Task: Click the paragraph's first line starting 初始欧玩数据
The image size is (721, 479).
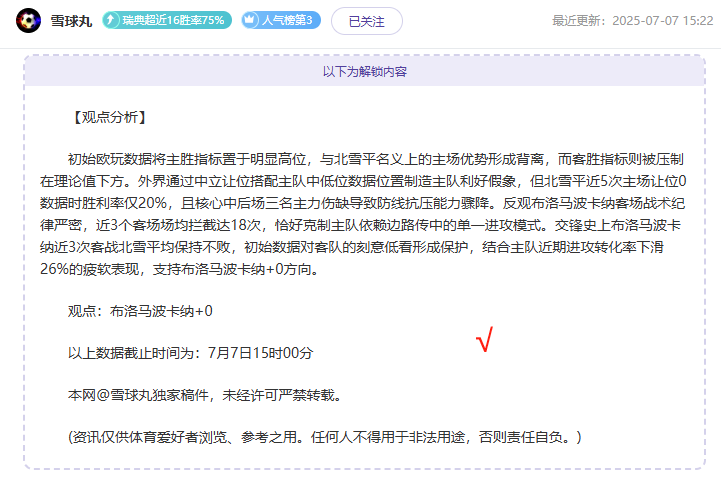Action: pyautogui.click(x=376, y=159)
